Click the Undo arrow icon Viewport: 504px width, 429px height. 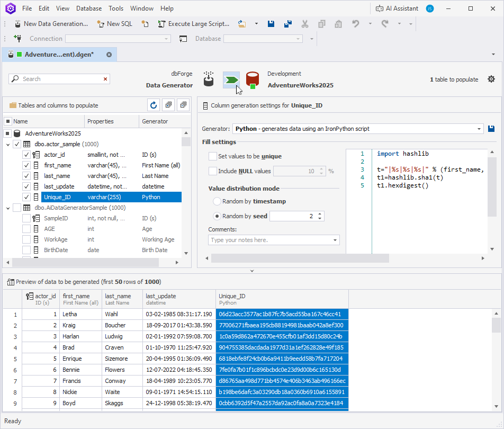(x=356, y=24)
